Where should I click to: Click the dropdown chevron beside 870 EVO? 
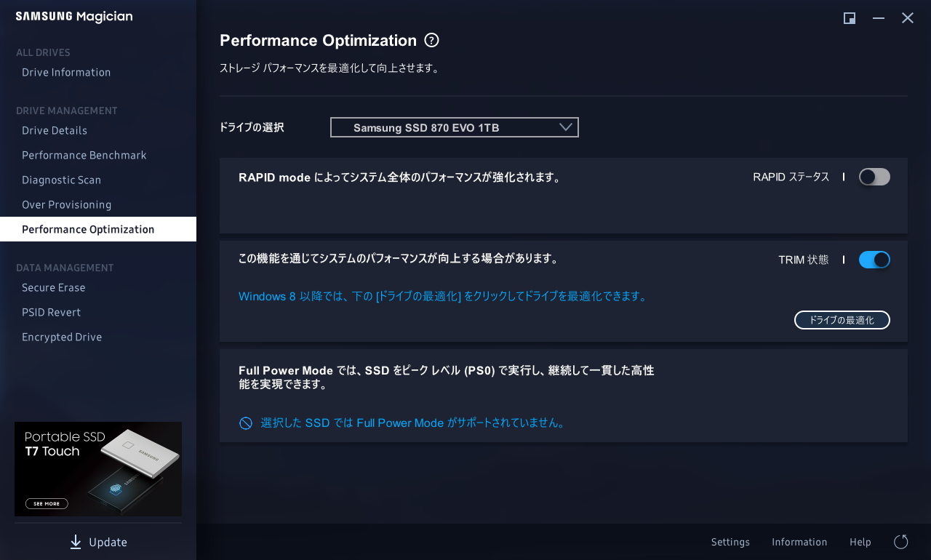click(x=567, y=127)
